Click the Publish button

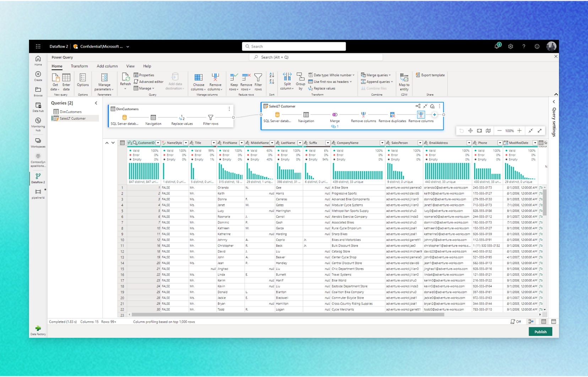(x=540, y=332)
